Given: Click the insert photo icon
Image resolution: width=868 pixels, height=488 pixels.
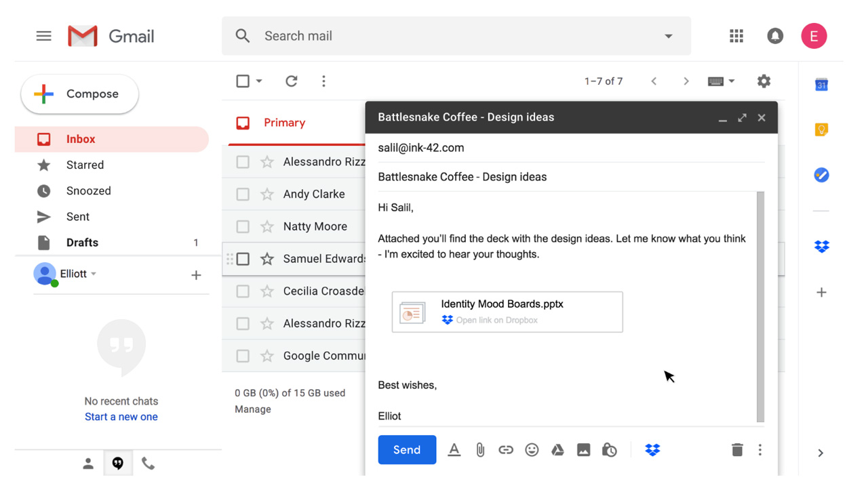Looking at the screenshot, I should [583, 450].
